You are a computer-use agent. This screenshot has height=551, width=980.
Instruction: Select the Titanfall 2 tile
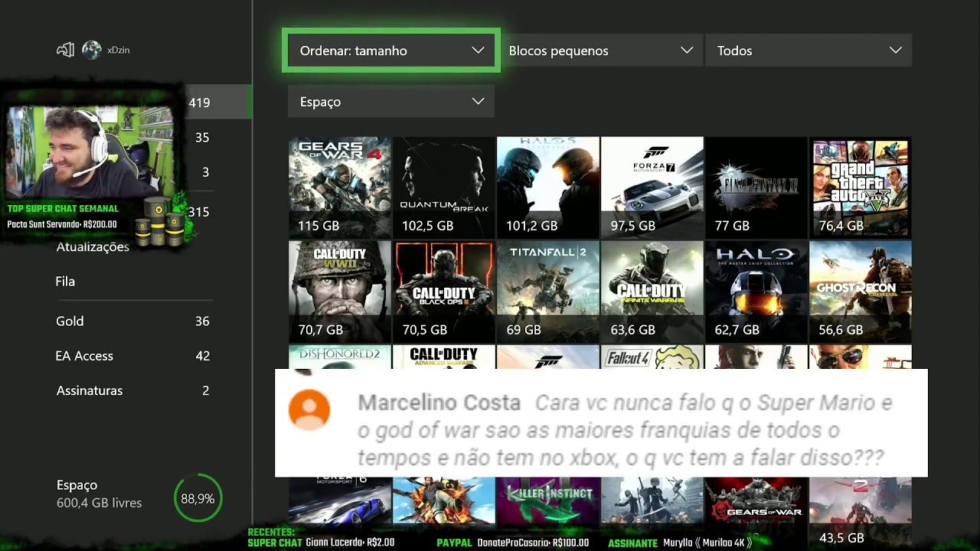click(548, 292)
